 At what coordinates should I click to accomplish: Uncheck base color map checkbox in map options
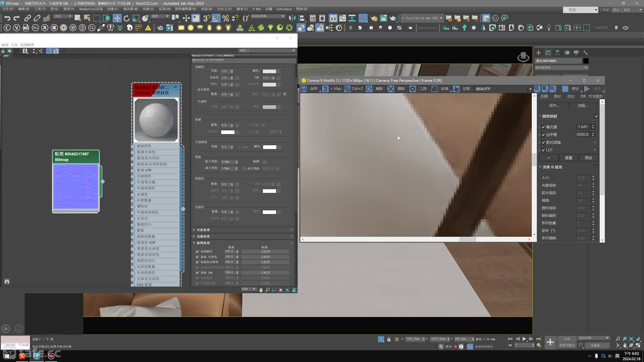point(197,251)
